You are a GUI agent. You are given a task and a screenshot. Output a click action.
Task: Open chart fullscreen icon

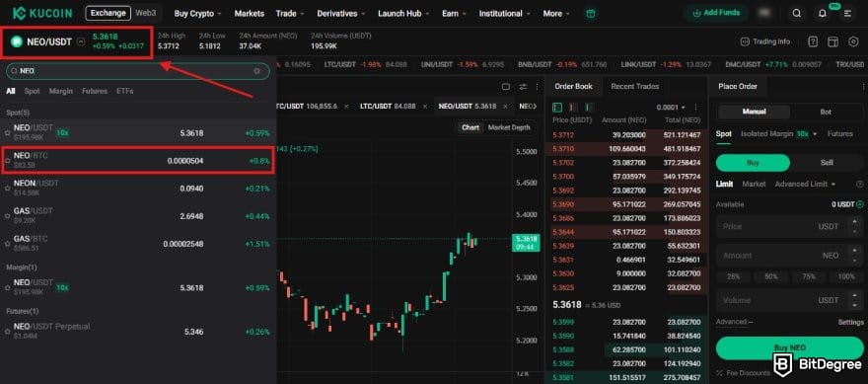pyautogui.click(x=505, y=87)
